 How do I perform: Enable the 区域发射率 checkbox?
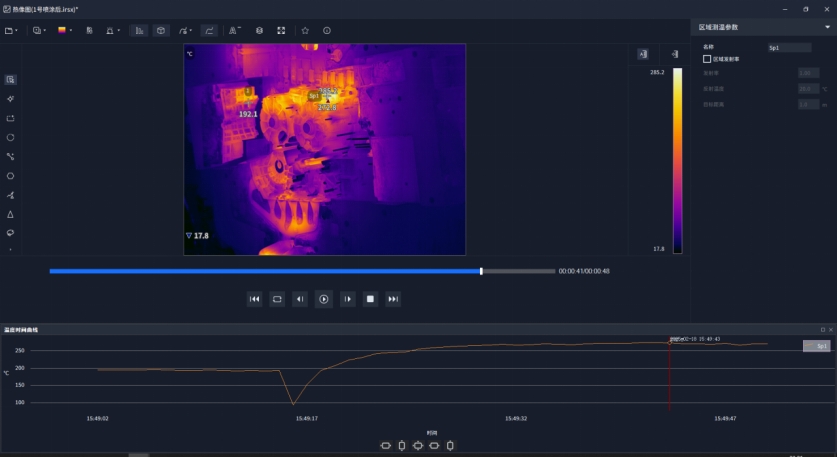707,59
